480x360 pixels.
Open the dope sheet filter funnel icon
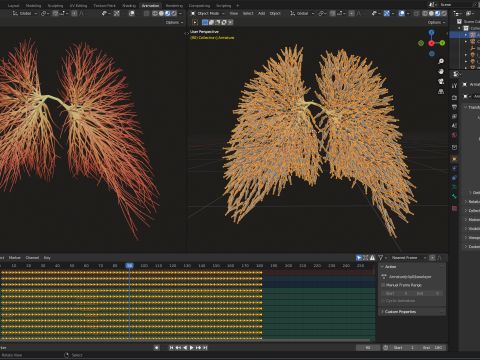click(380, 258)
